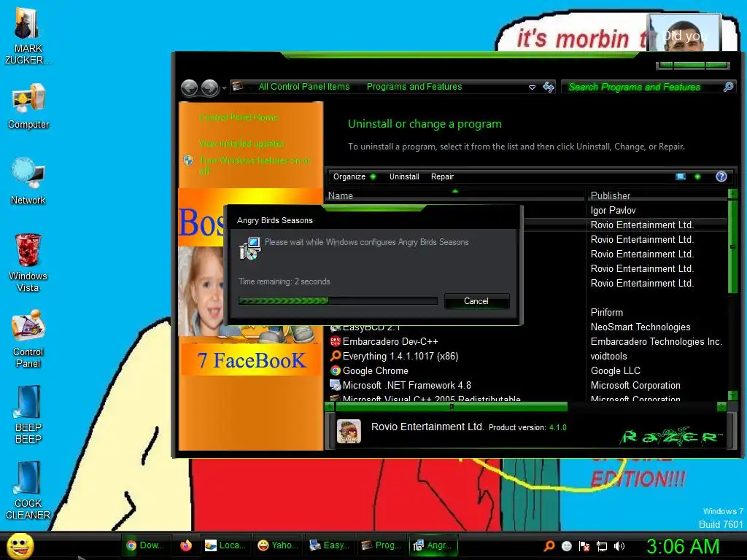Select All Control Panel Items breadcrumb
Image resolution: width=747 pixels, height=560 pixels.
304,87
